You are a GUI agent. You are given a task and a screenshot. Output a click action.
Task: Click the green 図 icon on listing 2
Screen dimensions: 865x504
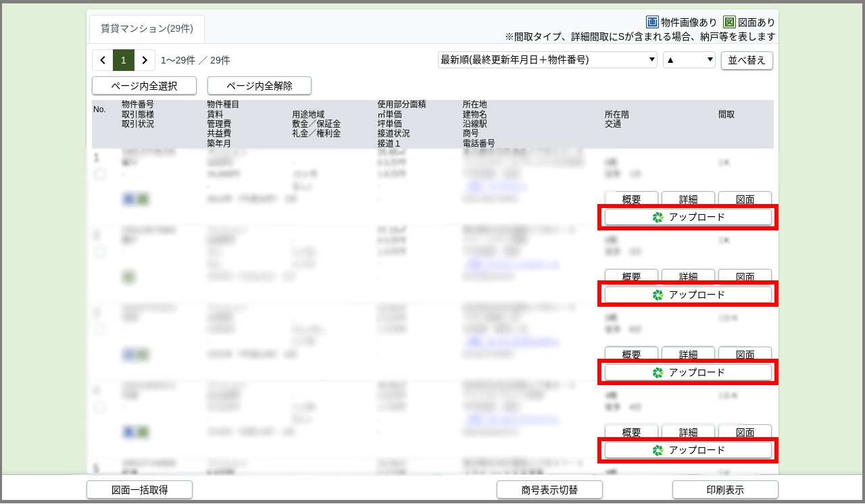(128, 277)
